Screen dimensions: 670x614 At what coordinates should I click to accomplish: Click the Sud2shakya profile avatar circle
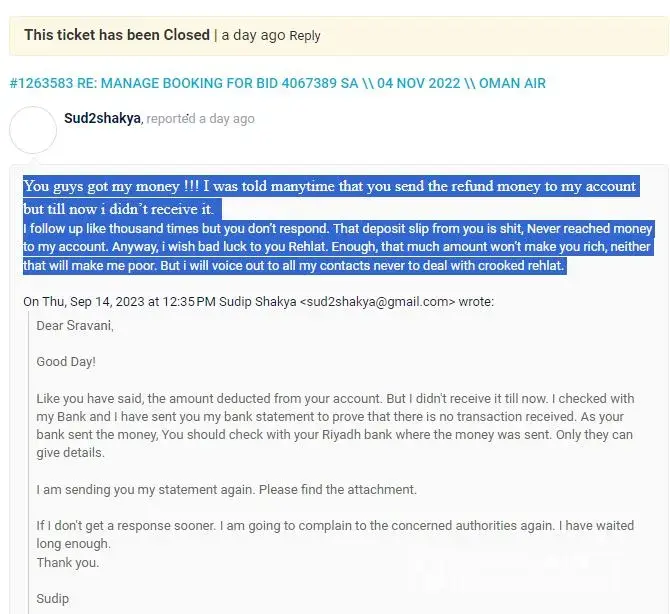pos(32,129)
